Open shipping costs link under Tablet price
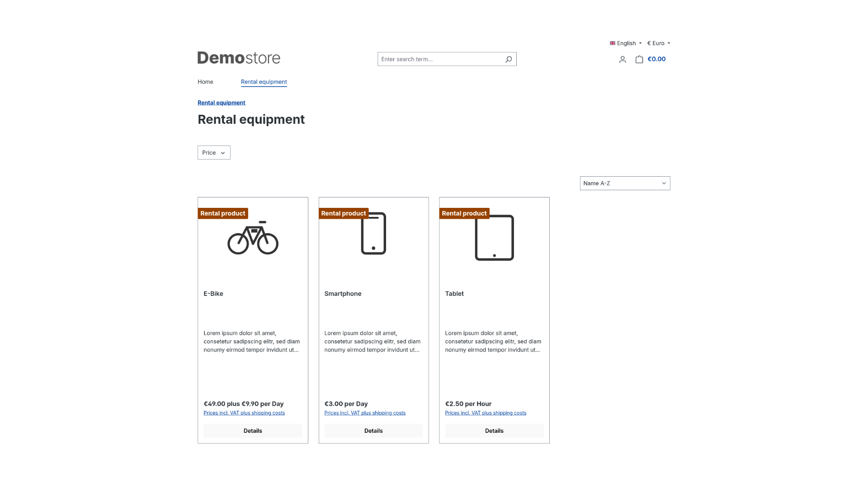 [x=486, y=413]
